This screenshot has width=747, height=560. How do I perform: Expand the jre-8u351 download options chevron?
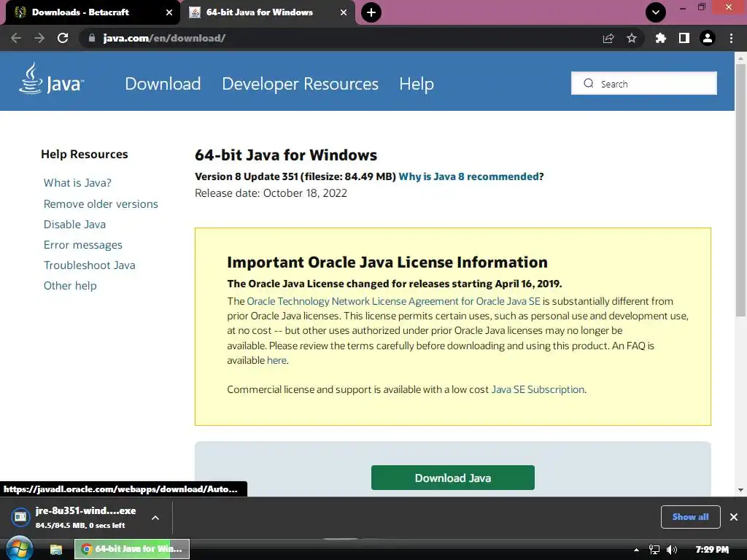click(155, 518)
